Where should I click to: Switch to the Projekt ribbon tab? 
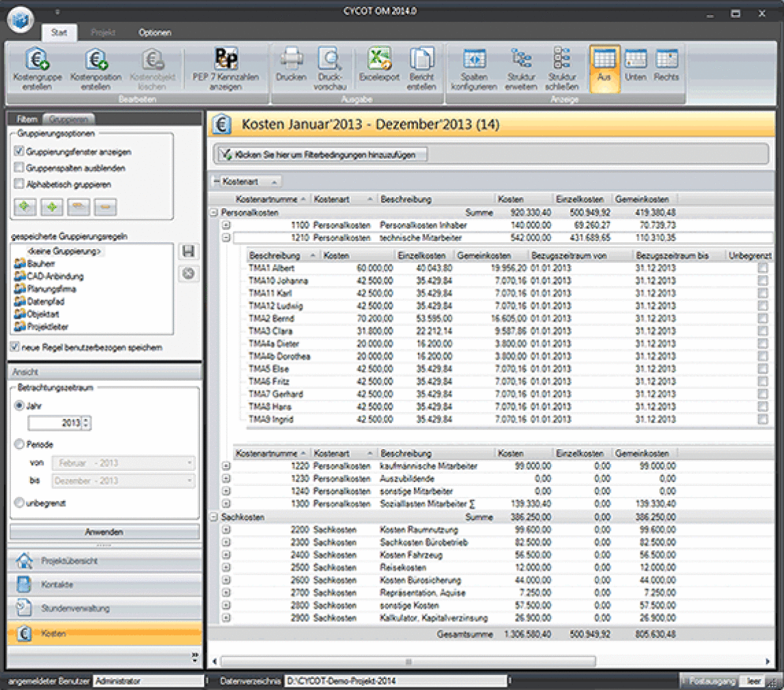click(x=103, y=33)
